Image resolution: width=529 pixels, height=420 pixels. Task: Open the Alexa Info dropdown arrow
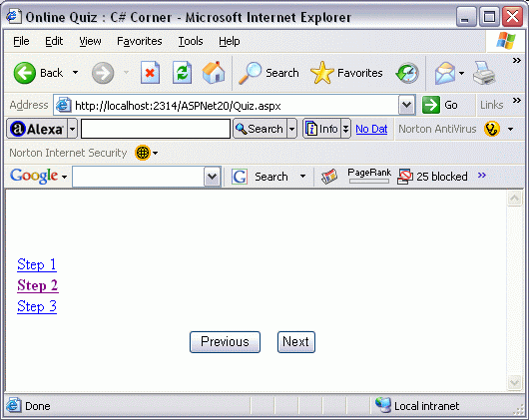(x=345, y=129)
